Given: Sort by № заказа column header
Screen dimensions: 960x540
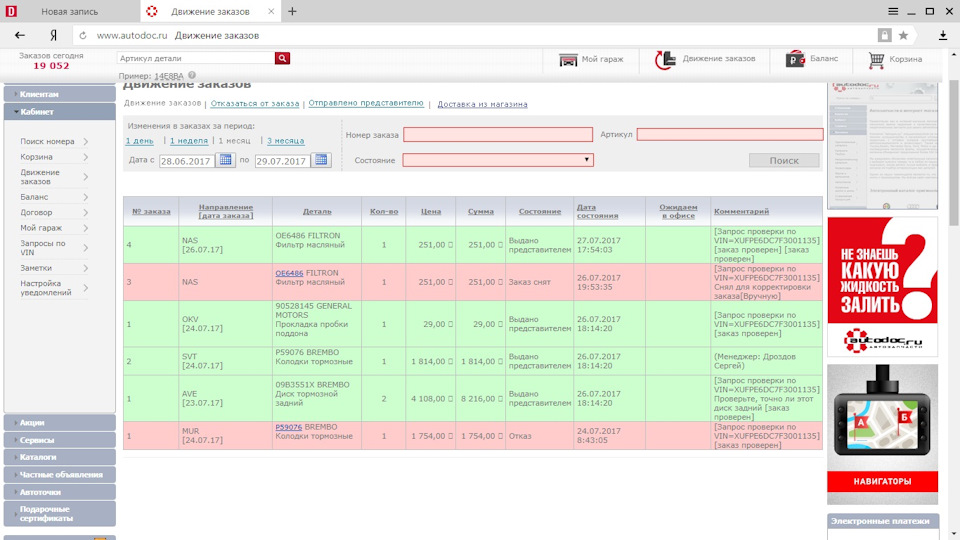Looking at the screenshot, I should click(x=151, y=211).
